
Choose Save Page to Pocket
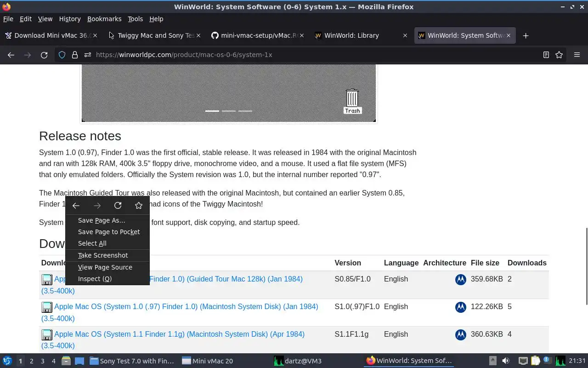coord(107,232)
